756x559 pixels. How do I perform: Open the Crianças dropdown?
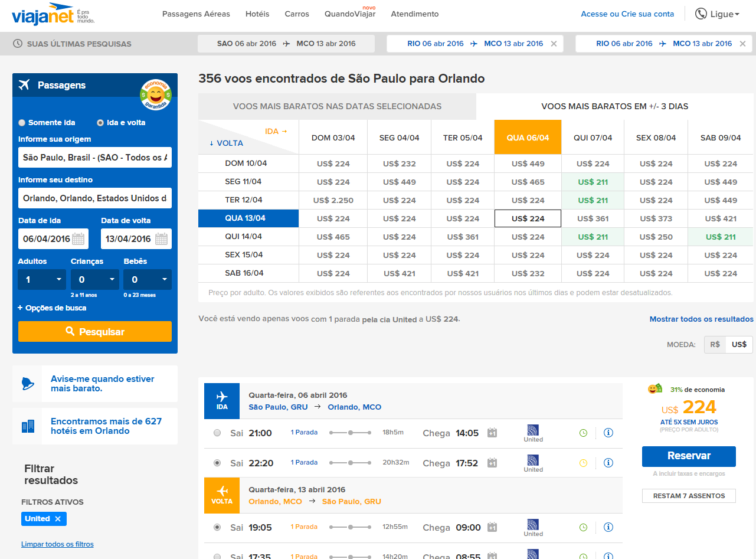point(95,280)
